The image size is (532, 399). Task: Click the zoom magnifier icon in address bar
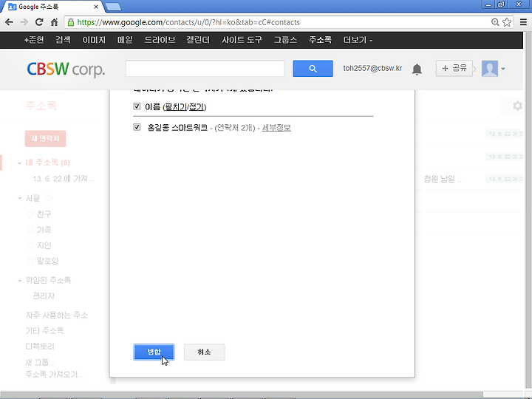pos(495,22)
